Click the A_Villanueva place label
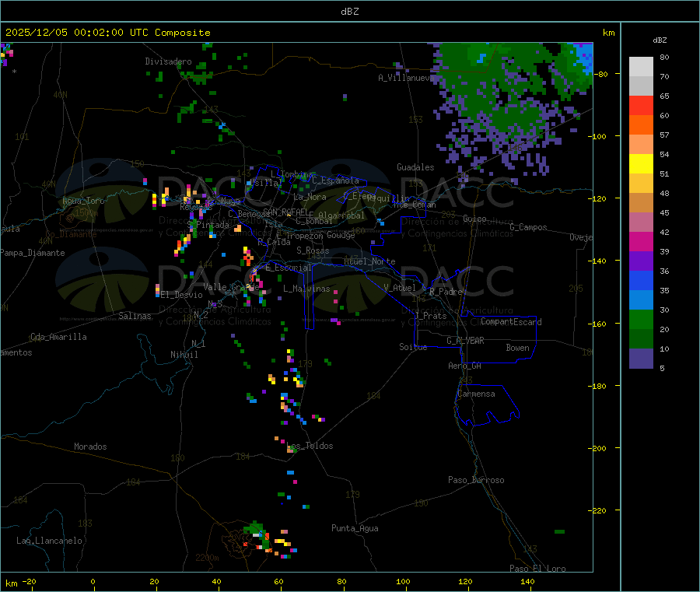Image resolution: width=700 pixels, height=592 pixels. 406,78
